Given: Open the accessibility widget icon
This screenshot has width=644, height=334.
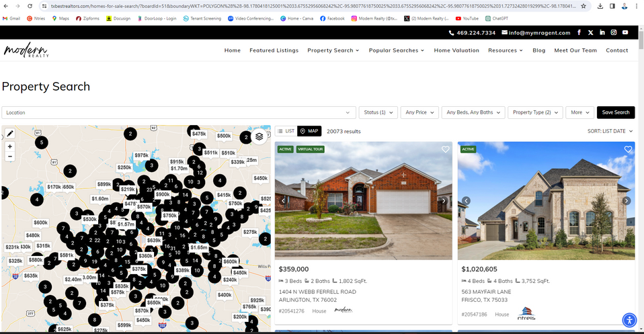Looking at the screenshot, I should click(629, 320).
